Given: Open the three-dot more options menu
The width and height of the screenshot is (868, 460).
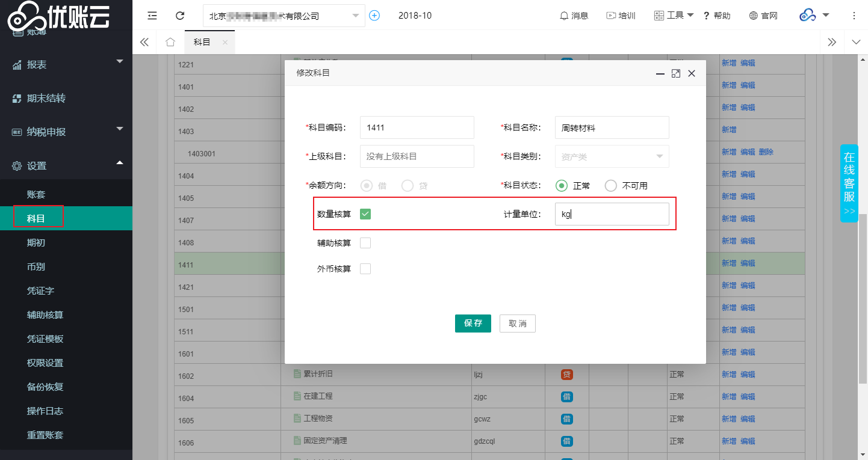Looking at the screenshot, I should click(854, 16).
